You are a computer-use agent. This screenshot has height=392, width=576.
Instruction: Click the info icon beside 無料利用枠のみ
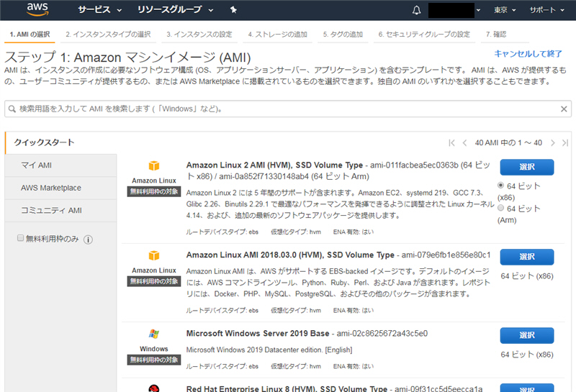[x=88, y=240]
